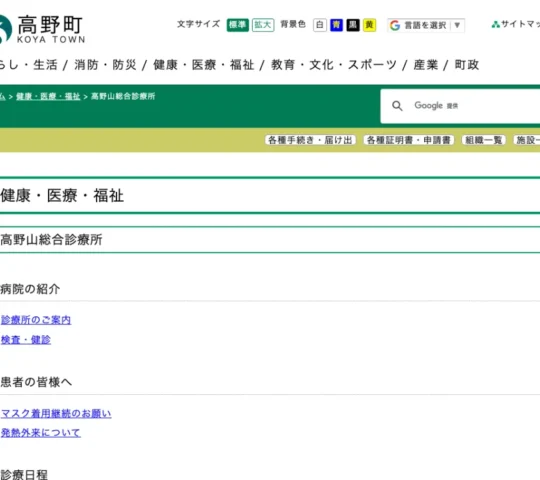Choose black background color 黒
The height and width of the screenshot is (480, 540).
point(353,25)
